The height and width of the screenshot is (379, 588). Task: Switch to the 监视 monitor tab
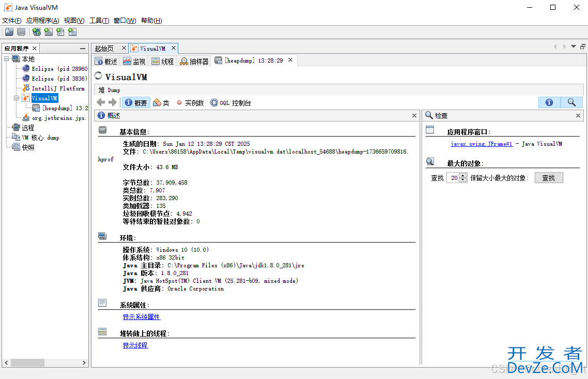click(x=134, y=61)
